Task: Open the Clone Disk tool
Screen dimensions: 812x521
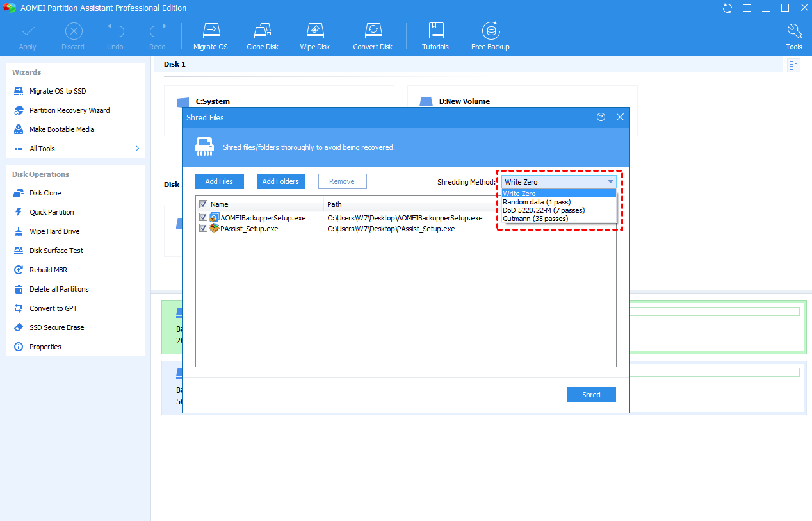Action: 263,37
